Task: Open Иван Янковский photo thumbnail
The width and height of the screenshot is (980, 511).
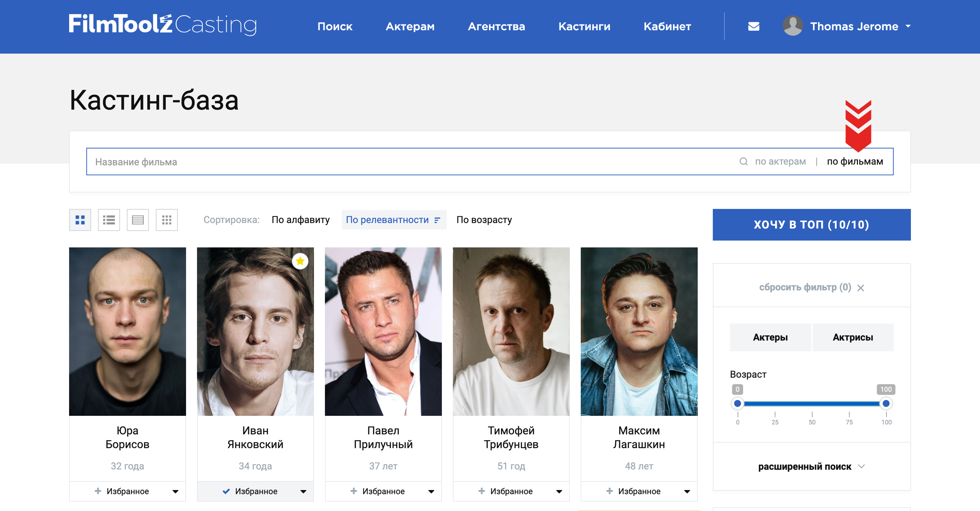Action: pos(255,332)
